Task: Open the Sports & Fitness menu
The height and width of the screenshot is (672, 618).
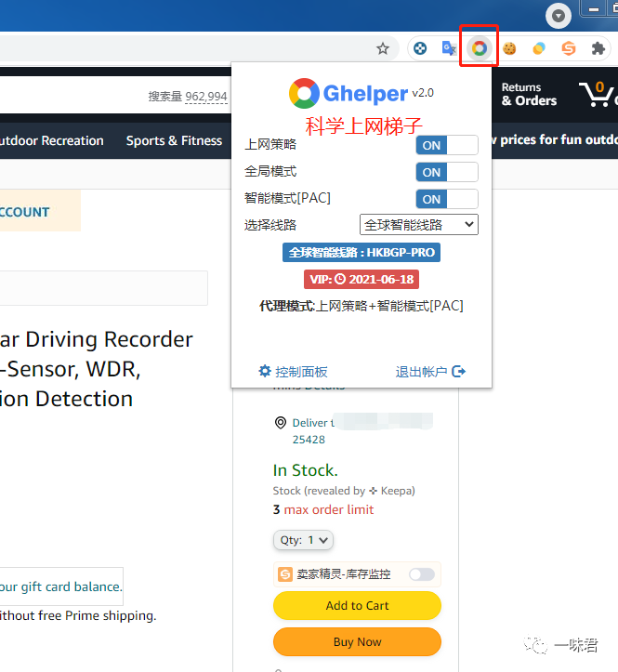Action: 174,140
